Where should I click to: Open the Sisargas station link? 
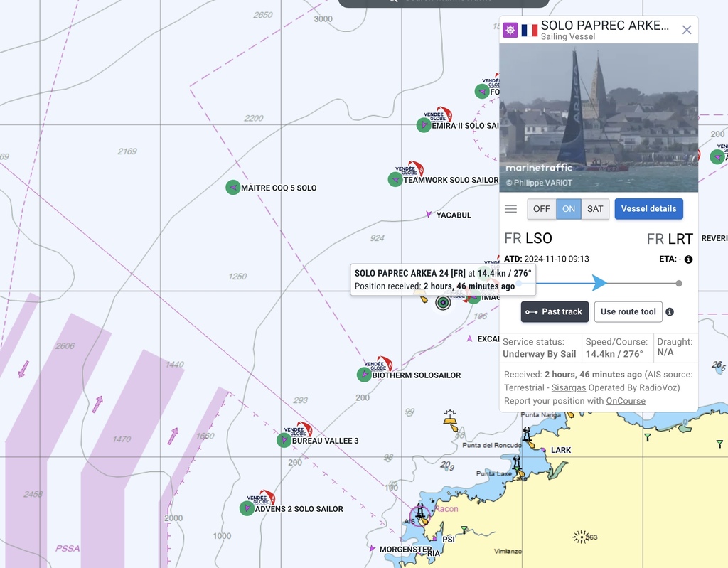pos(568,387)
